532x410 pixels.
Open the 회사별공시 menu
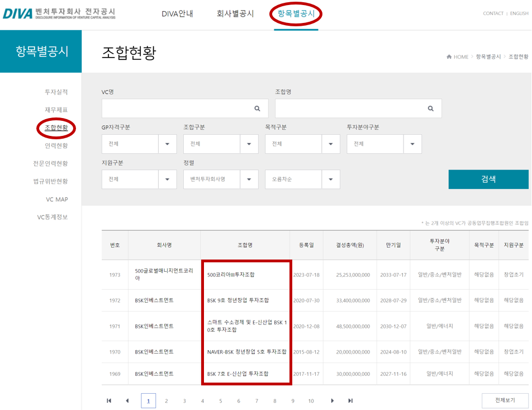coord(235,13)
